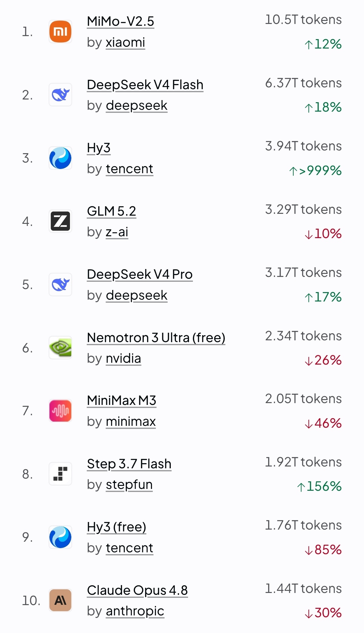This screenshot has height=633, width=364.
Task: Open the MiMo-V2.5 model link
Action: click(x=120, y=22)
